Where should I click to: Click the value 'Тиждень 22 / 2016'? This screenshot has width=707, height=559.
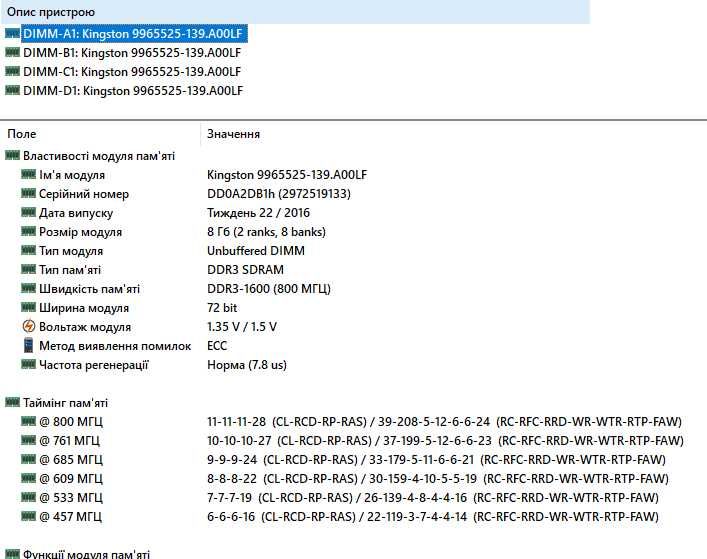[258, 213]
